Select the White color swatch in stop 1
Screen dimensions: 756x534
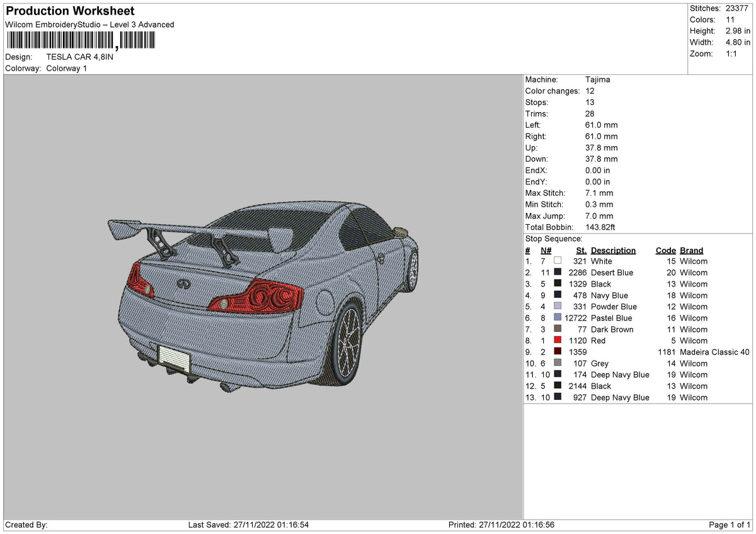[558, 261]
